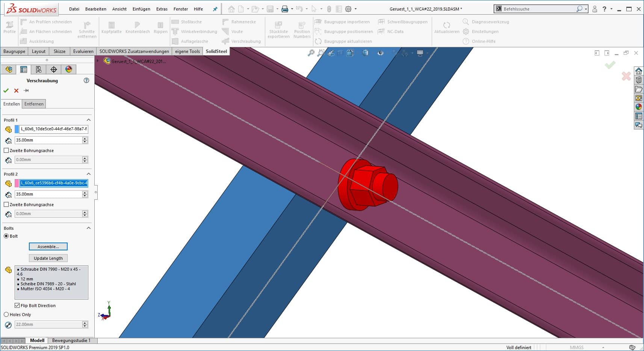Open the Print dropdown arrow

(292, 9)
